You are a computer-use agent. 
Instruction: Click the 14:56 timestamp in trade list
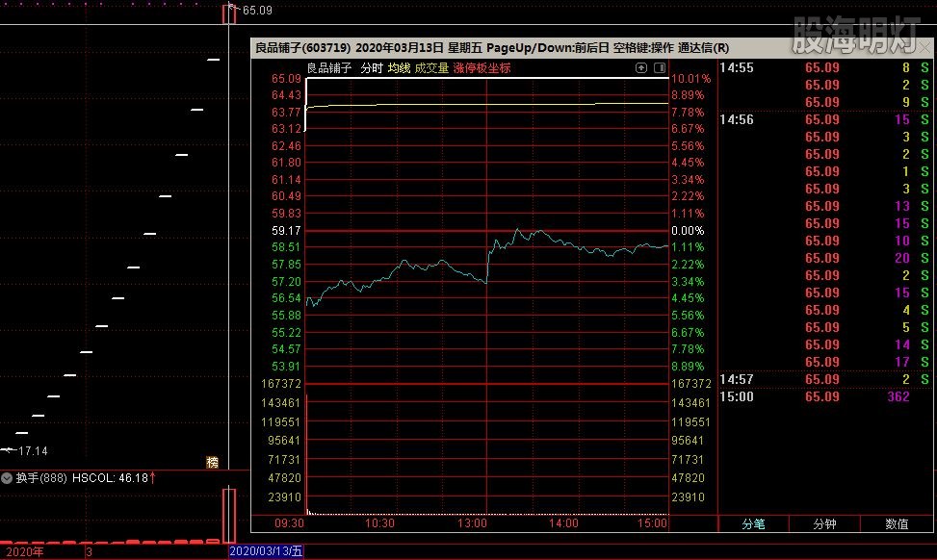(736, 119)
